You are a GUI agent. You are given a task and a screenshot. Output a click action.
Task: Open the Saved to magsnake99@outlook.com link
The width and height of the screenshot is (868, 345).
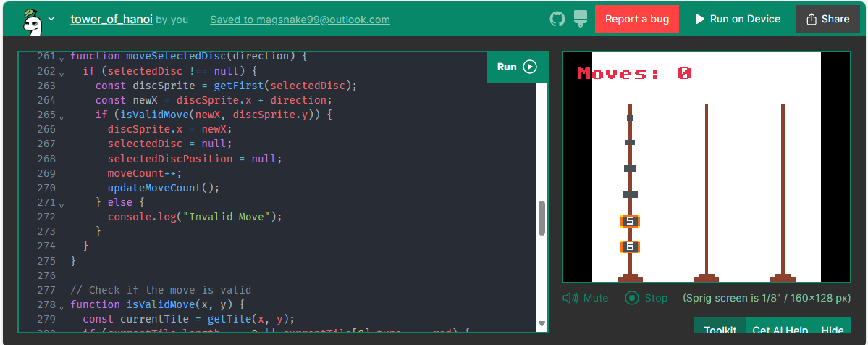tap(300, 20)
